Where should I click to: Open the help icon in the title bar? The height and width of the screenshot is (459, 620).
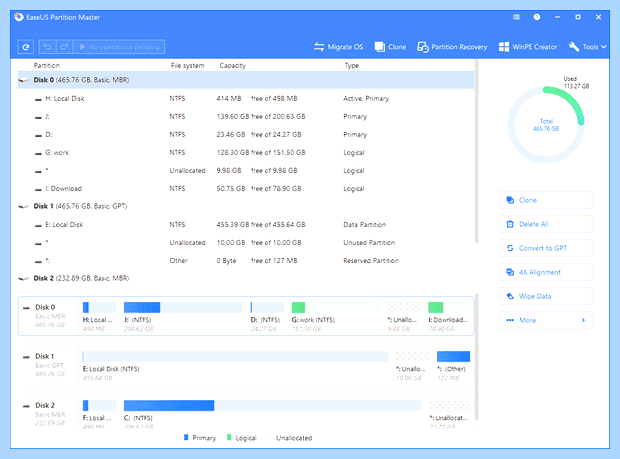click(537, 17)
